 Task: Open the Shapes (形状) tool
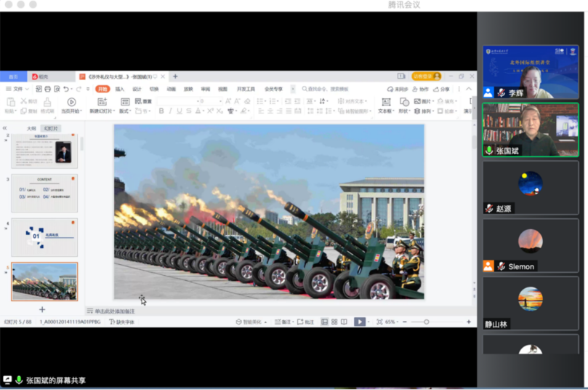403,111
